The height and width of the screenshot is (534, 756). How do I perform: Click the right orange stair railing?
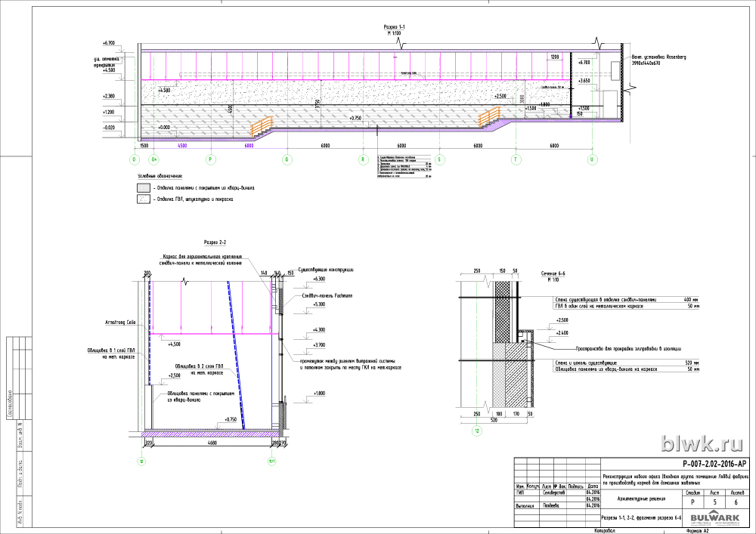pyautogui.click(x=490, y=116)
